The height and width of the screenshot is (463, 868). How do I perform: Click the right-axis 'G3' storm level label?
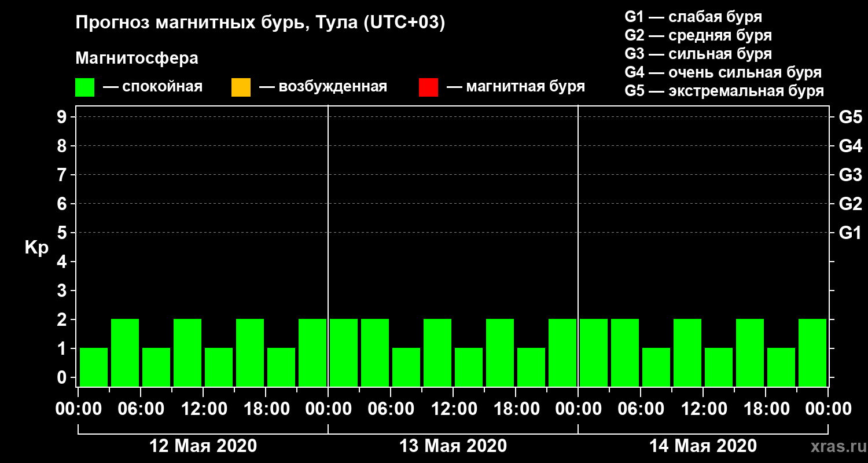point(851,175)
